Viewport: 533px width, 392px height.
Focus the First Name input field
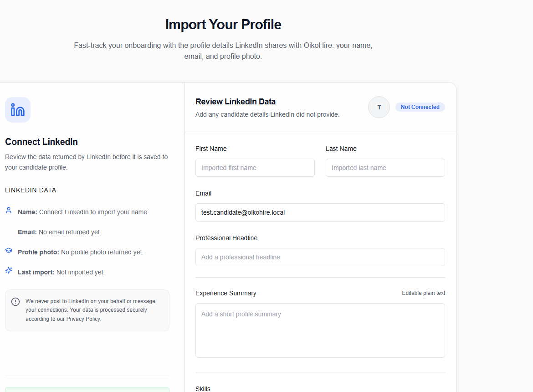[255, 168]
